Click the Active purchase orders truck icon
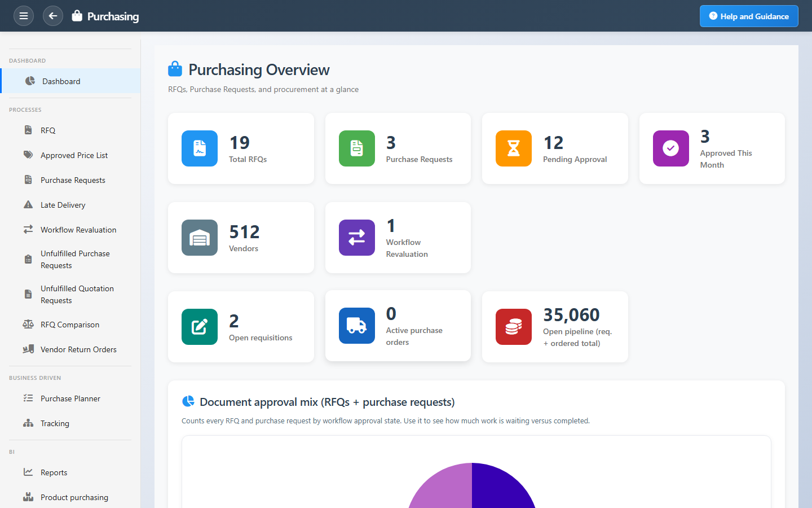This screenshot has width=812, height=508. pyautogui.click(x=357, y=326)
